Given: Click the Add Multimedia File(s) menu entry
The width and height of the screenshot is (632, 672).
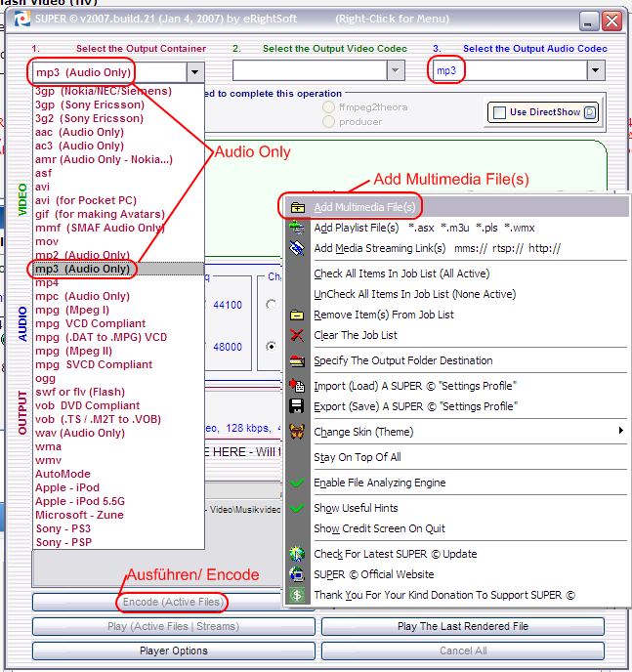Looking at the screenshot, I should click(457, 207).
